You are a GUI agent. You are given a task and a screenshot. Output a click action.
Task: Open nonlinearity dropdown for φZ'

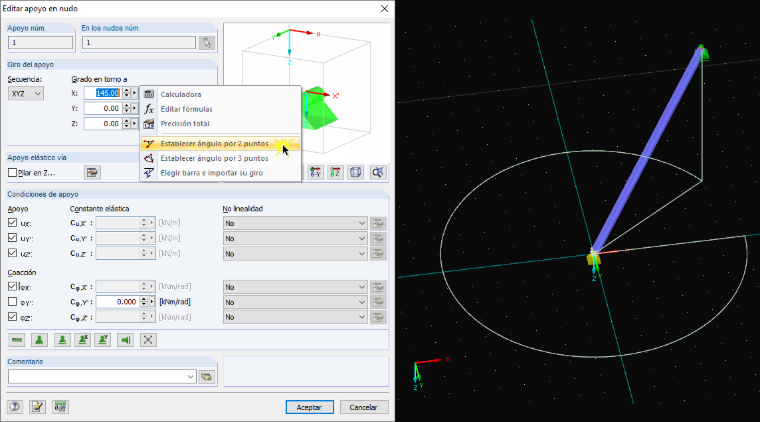[295, 317]
